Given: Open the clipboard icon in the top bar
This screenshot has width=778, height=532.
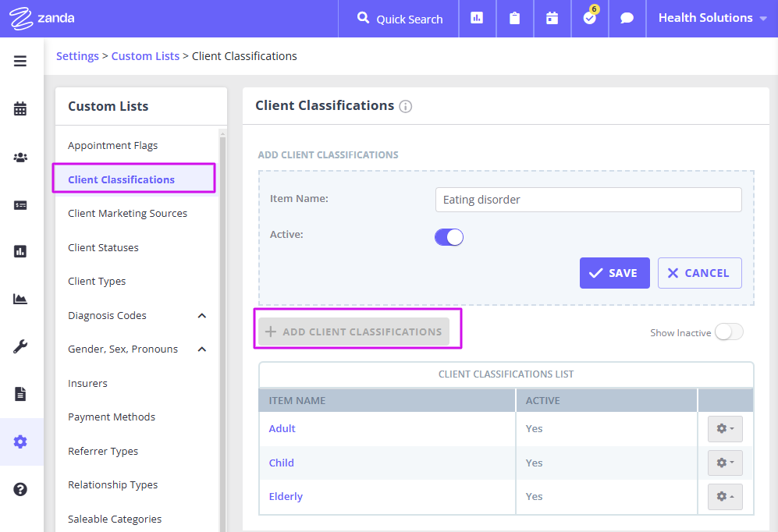Looking at the screenshot, I should click(514, 19).
